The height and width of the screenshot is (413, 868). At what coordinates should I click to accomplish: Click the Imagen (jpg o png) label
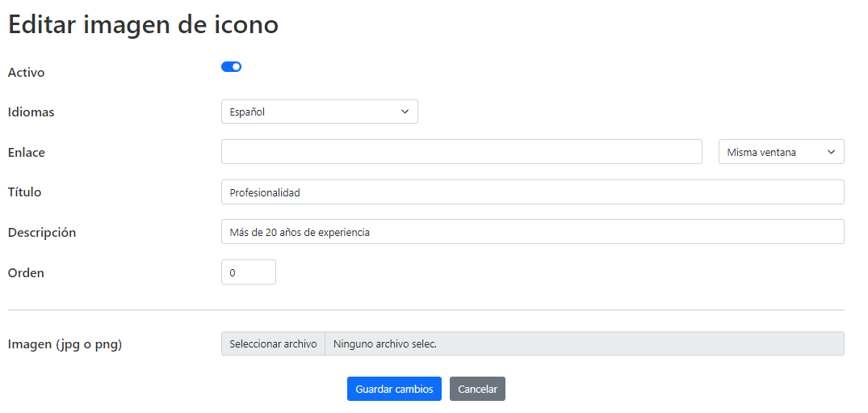click(65, 344)
